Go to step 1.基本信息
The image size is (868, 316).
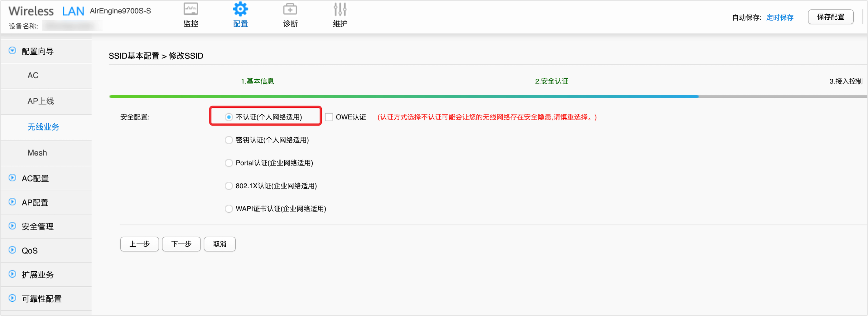point(258,81)
